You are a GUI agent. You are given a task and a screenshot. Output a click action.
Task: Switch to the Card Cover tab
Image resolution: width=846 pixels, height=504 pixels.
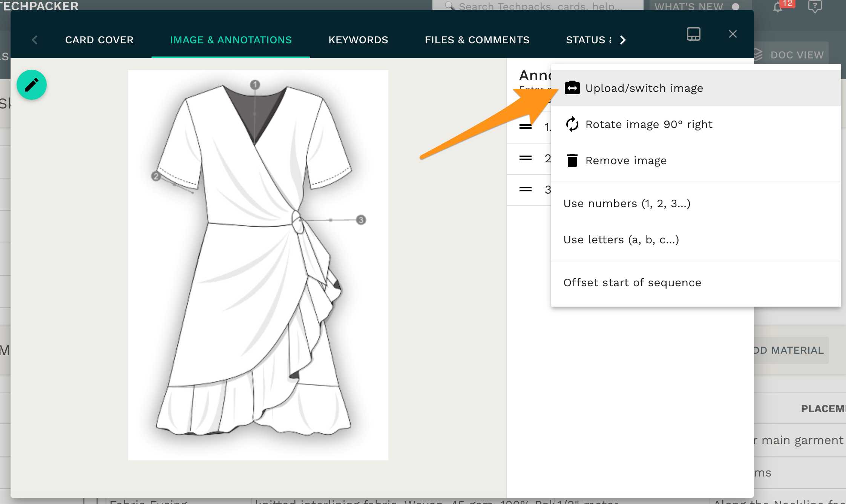pyautogui.click(x=99, y=40)
